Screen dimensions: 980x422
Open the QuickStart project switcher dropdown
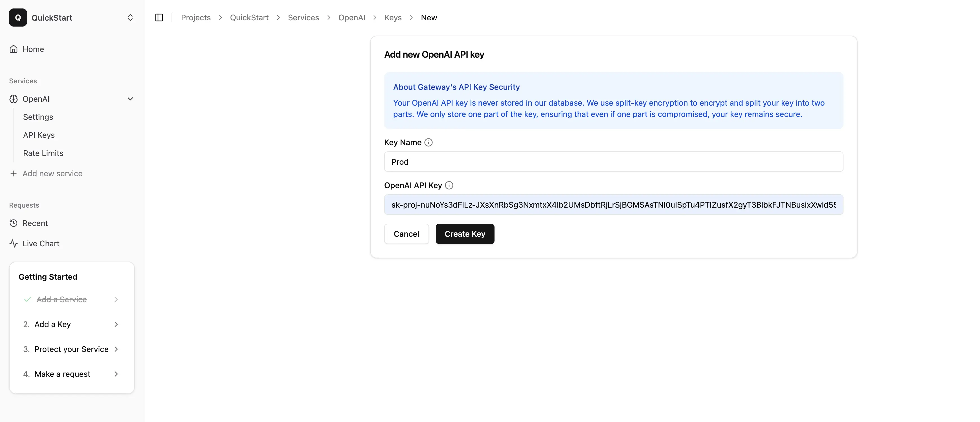pos(130,18)
